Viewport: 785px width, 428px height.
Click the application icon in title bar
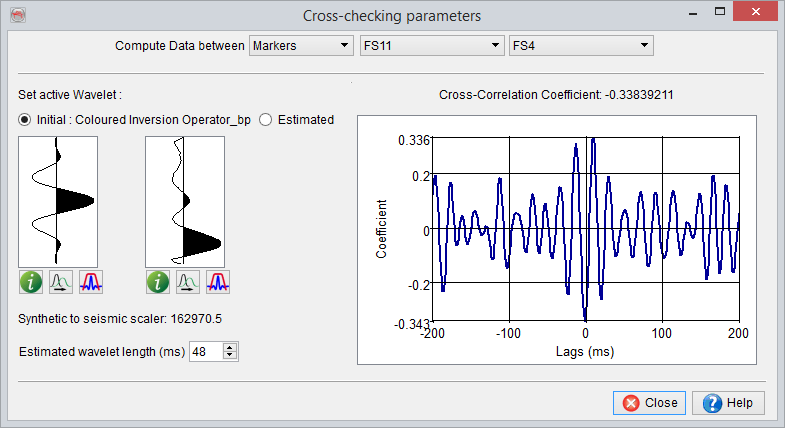pos(17,16)
